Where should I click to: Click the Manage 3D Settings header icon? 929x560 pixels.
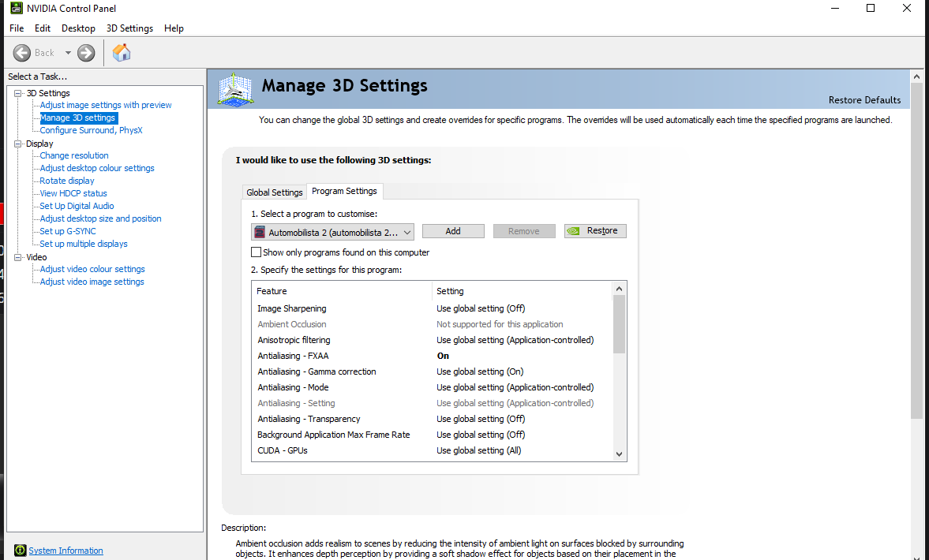(x=235, y=90)
